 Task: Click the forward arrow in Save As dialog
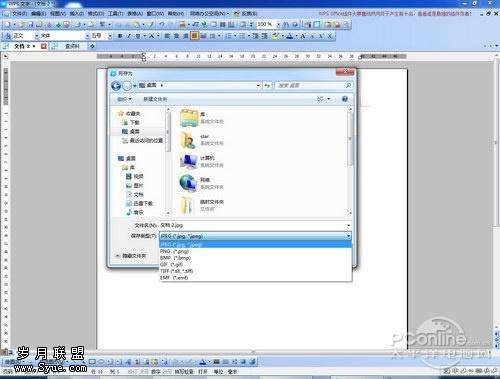(x=127, y=86)
